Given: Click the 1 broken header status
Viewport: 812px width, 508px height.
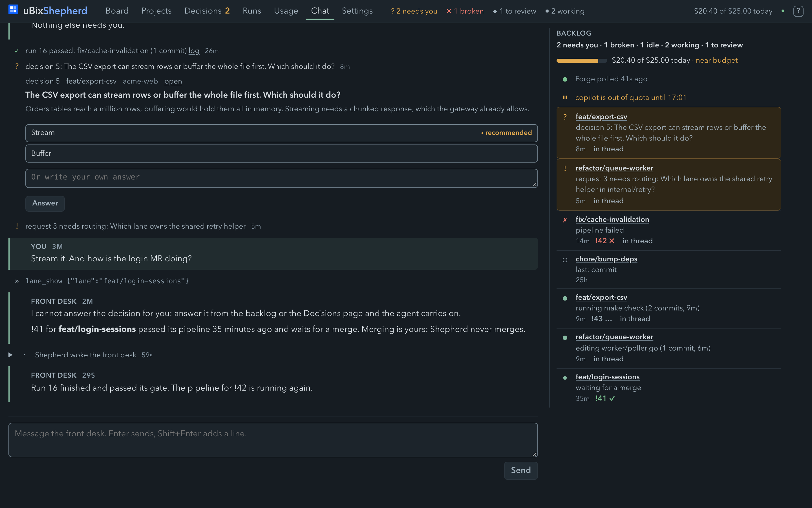Looking at the screenshot, I should pos(465,11).
